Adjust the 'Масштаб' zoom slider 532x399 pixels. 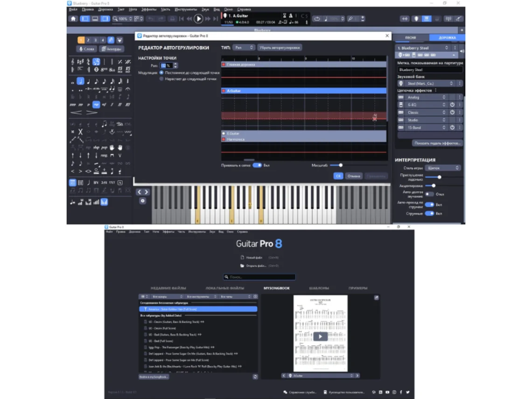point(341,165)
